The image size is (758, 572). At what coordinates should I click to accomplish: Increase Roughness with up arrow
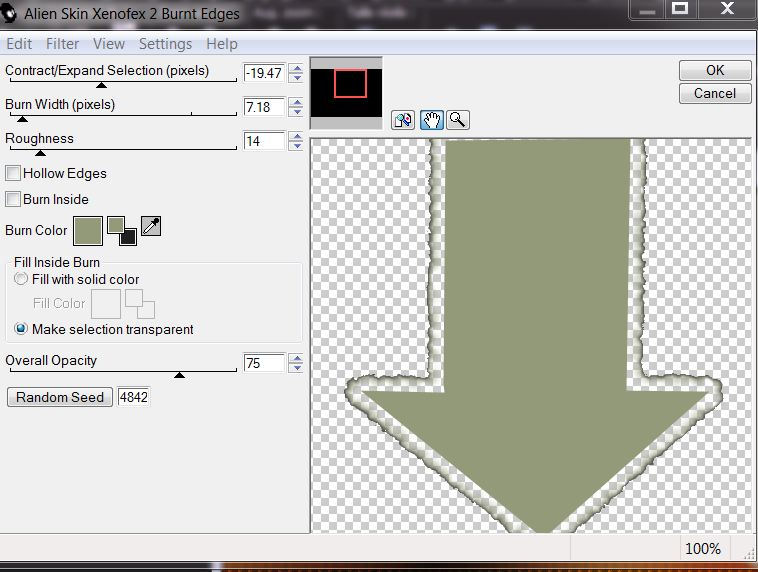[x=296, y=136]
